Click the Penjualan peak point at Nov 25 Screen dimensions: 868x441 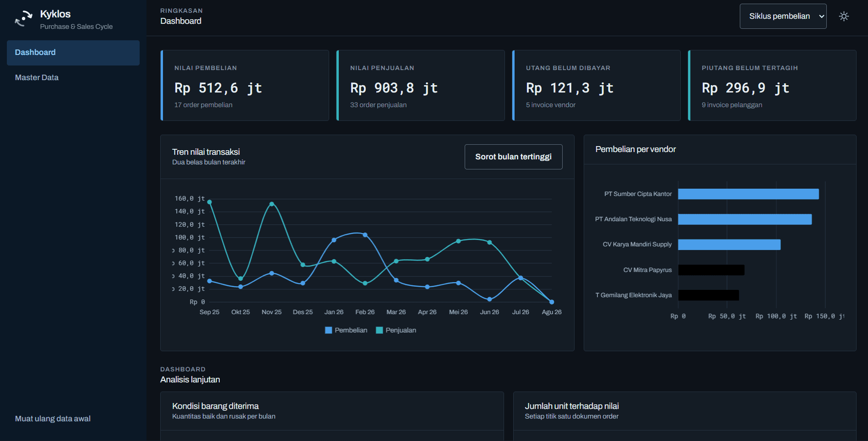[x=271, y=204]
